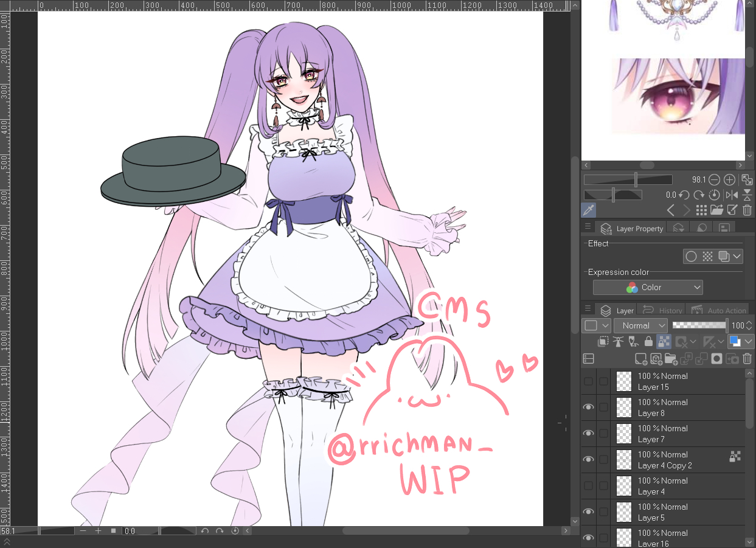
Task: Switch to the History tab
Action: pyautogui.click(x=663, y=311)
